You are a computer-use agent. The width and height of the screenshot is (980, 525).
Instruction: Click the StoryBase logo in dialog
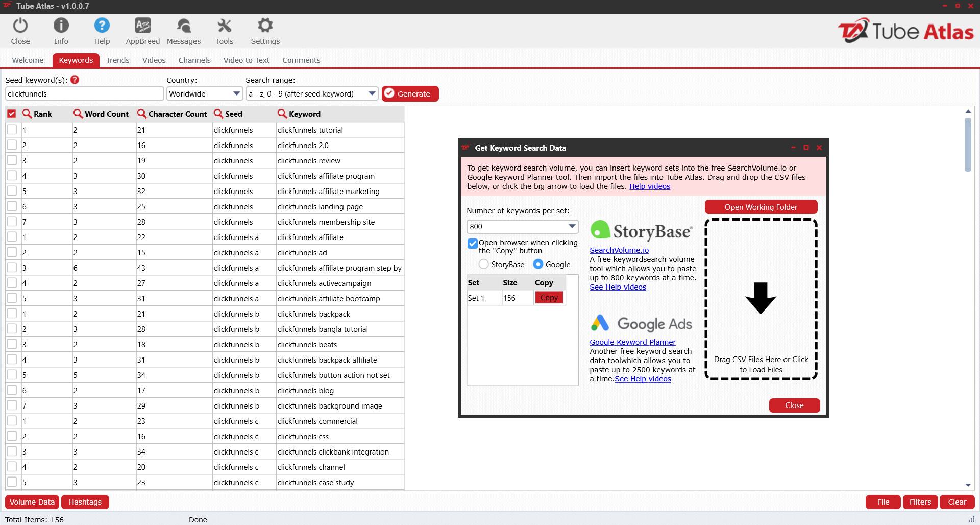coord(641,231)
